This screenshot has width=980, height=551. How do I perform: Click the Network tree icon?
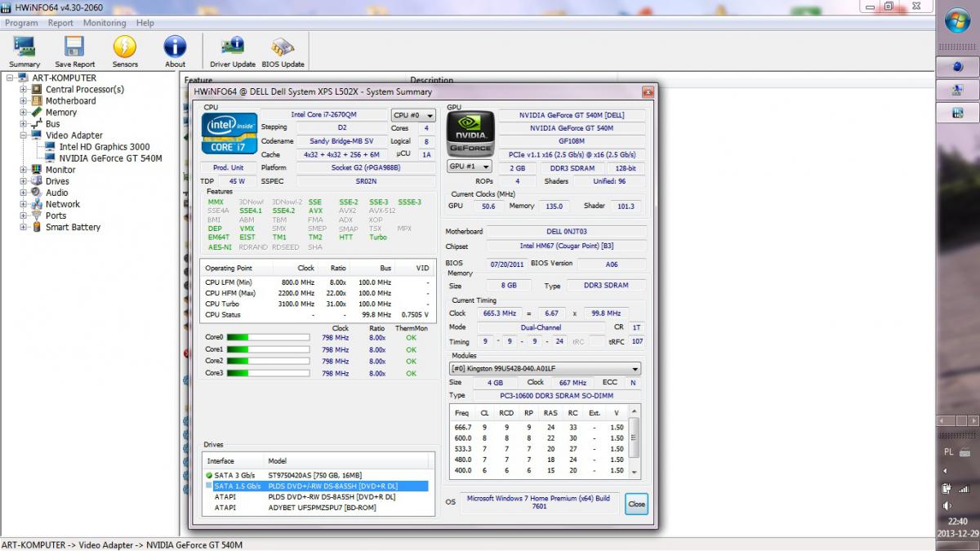(37, 204)
